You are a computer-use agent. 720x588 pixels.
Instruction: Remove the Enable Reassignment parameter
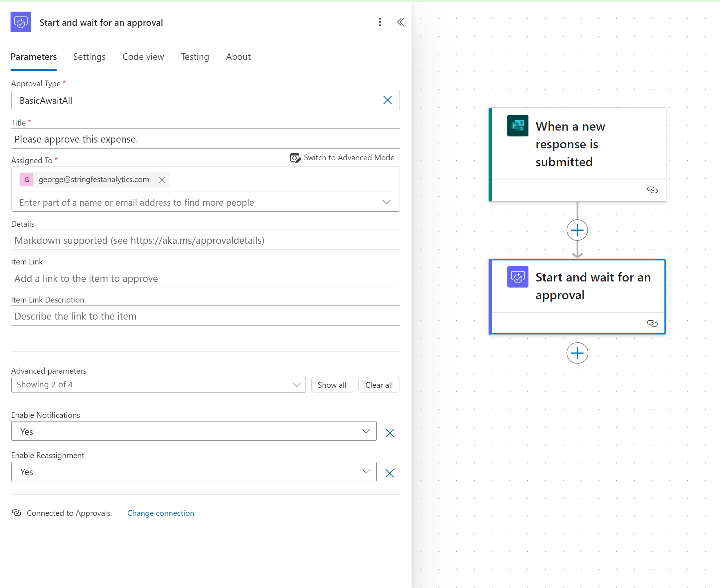click(x=389, y=473)
